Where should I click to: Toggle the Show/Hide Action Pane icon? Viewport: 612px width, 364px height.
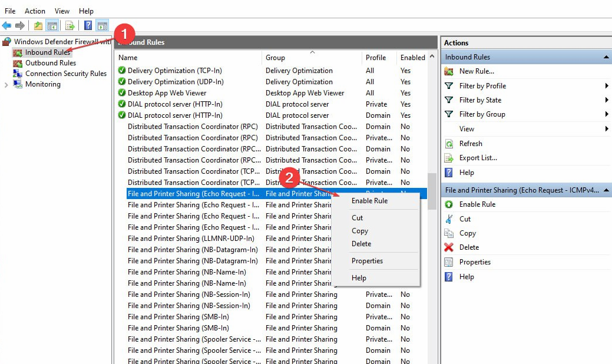(102, 26)
